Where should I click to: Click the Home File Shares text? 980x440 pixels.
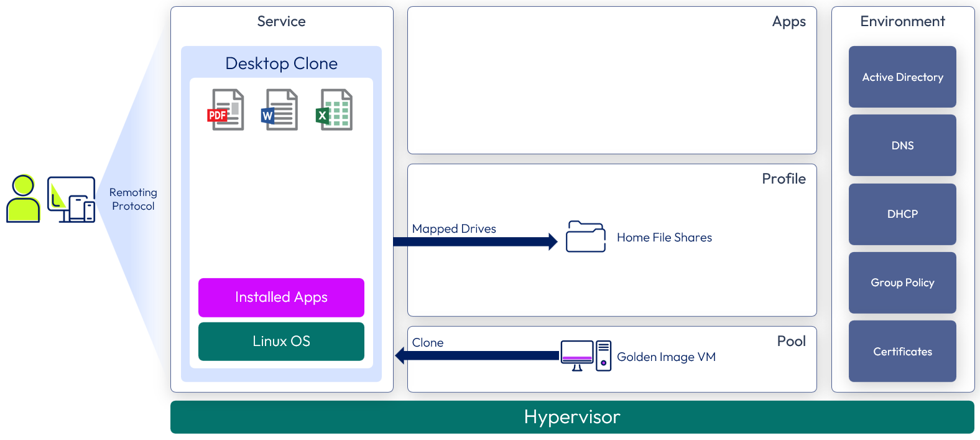(x=664, y=238)
